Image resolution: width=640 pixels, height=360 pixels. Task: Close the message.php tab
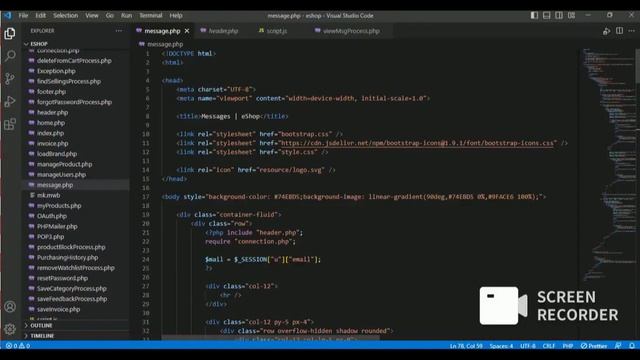point(187,31)
